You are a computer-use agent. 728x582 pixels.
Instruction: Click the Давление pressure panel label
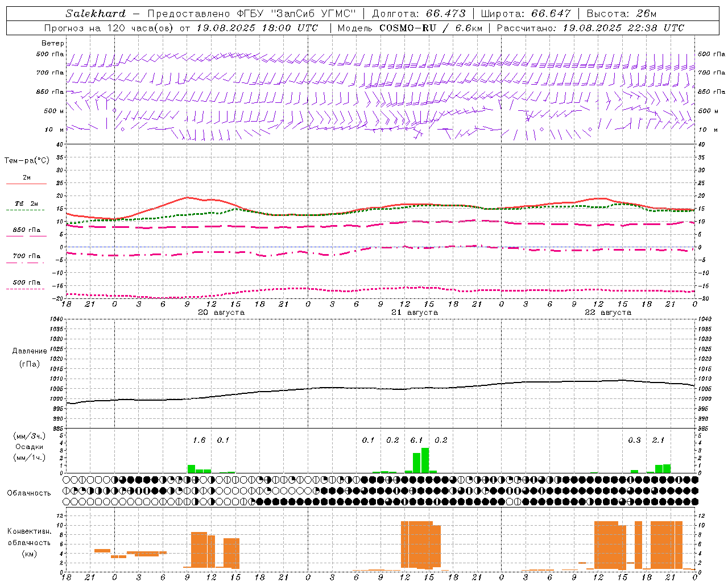click(29, 351)
